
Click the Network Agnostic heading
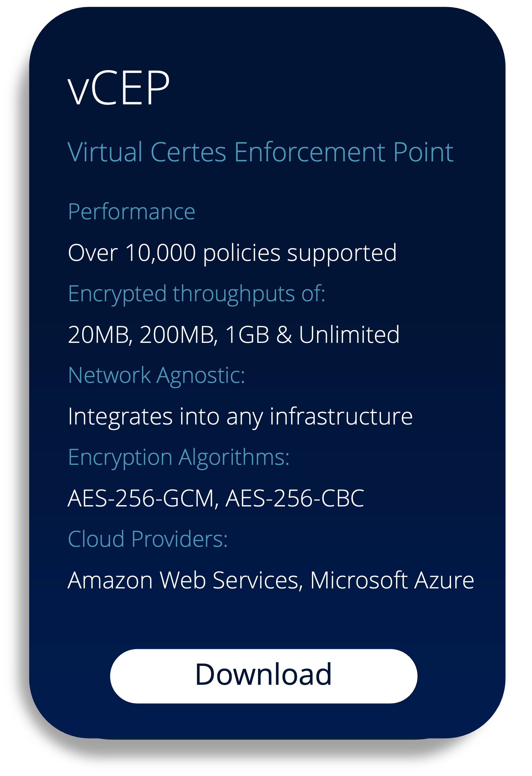(156, 376)
